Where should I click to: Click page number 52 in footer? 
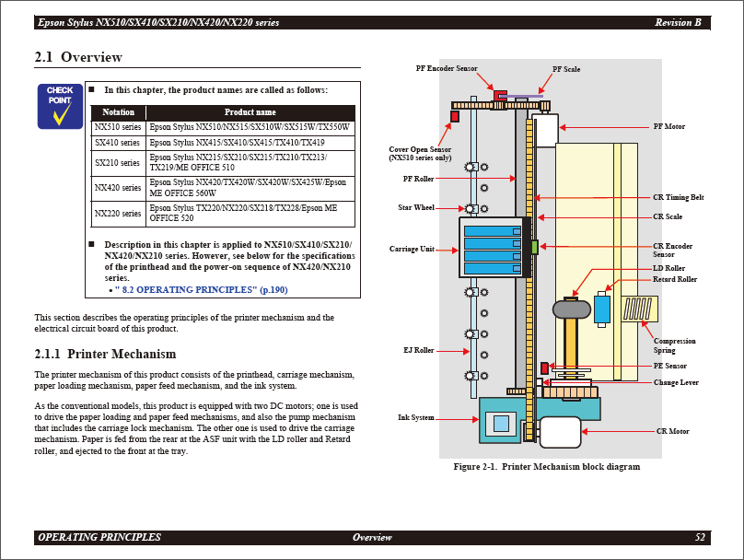click(700, 537)
